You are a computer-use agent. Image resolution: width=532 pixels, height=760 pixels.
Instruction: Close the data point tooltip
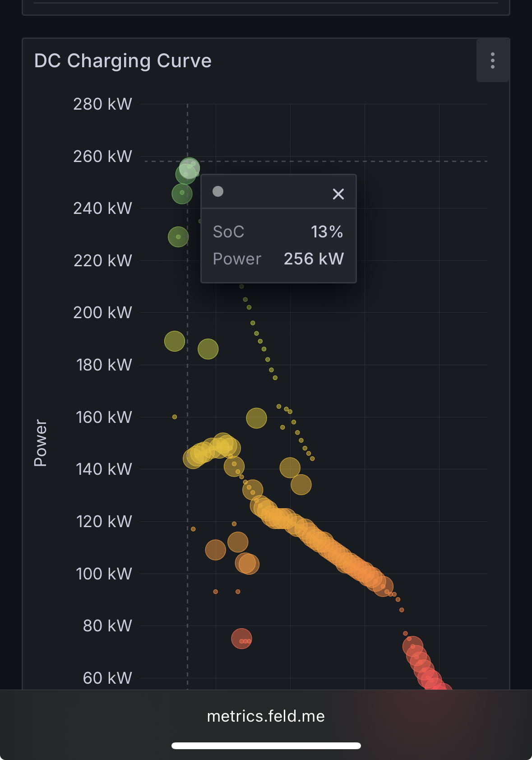(338, 194)
